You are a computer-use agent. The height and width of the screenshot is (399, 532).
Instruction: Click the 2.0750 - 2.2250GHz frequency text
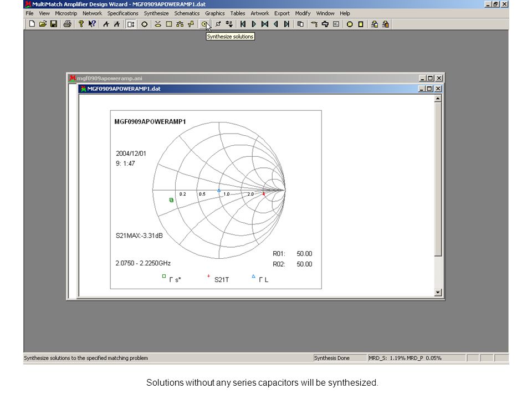coord(143,263)
